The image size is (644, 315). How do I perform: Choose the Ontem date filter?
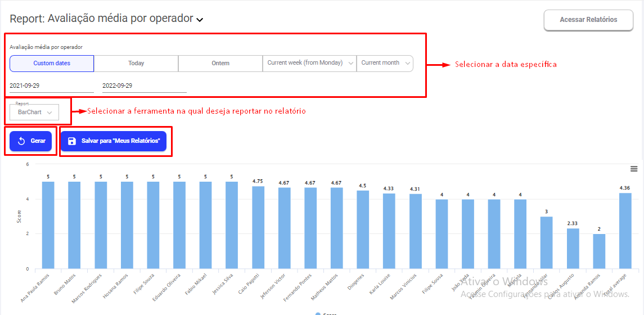220,64
